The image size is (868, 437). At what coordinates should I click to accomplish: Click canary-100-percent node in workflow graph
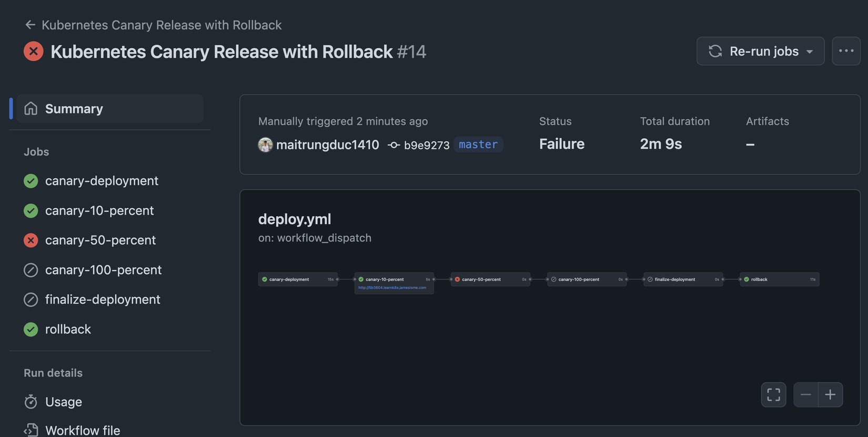coord(587,279)
